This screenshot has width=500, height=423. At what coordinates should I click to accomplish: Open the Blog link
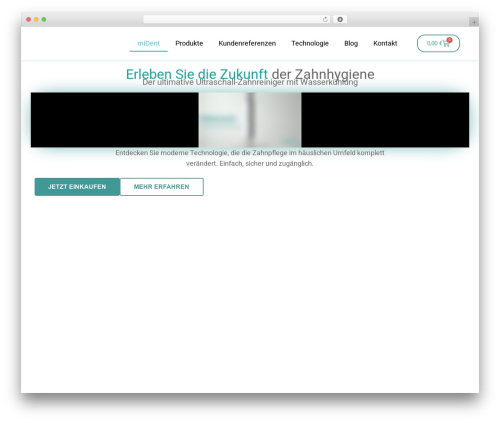351,43
